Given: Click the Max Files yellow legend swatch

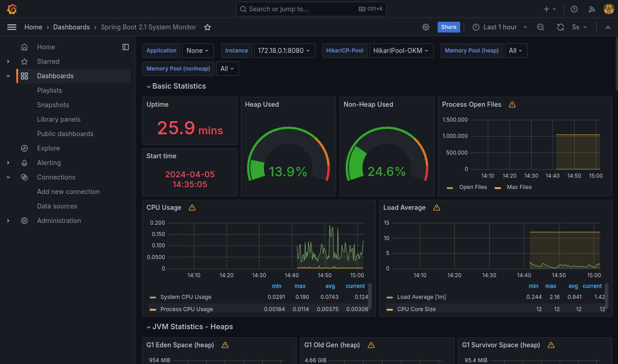Looking at the screenshot, I should coord(498,187).
